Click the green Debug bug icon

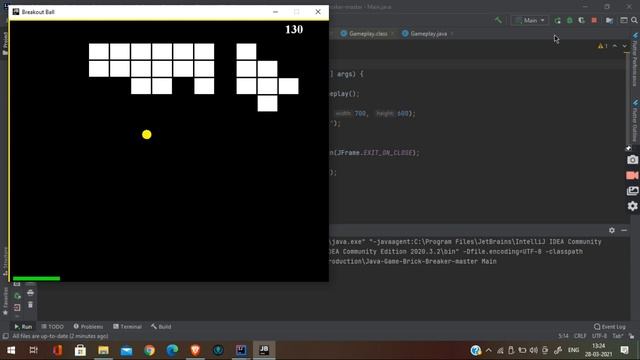(x=570, y=20)
